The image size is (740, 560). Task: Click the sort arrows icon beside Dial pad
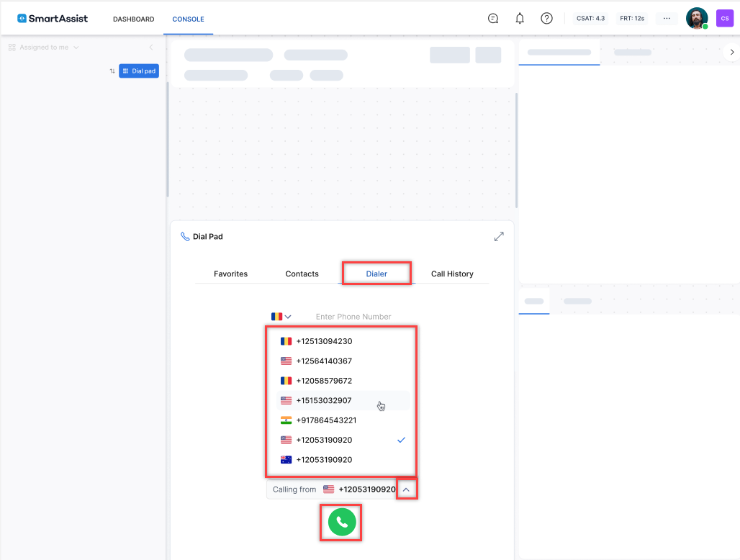111,71
